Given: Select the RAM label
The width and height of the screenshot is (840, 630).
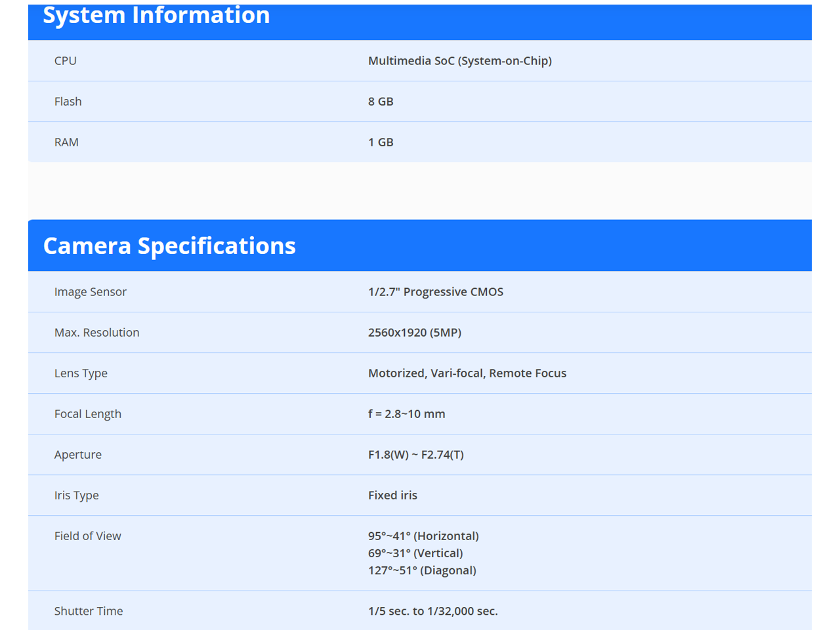Looking at the screenshot, I should pyautogui.click(x=66, y=142).
